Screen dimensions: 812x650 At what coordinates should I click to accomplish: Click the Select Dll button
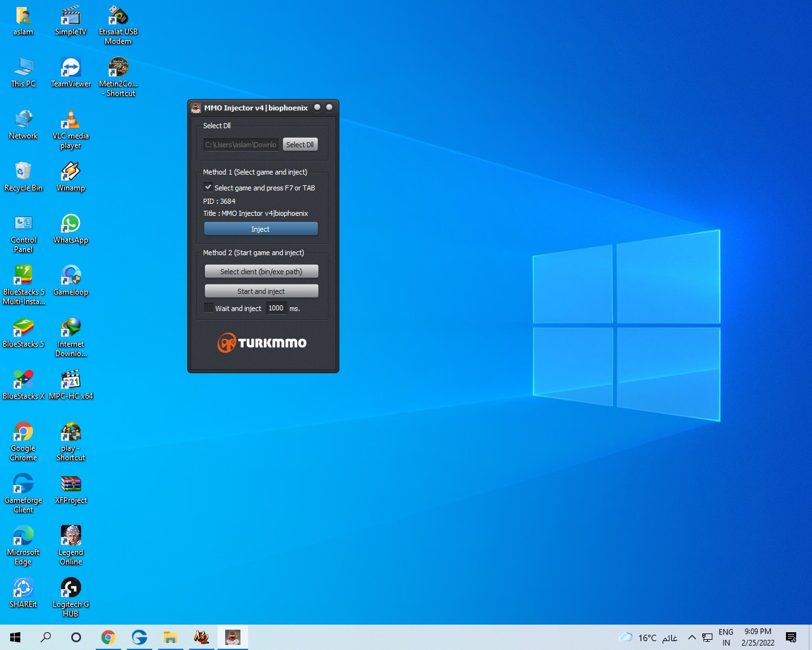pos(300,145)
